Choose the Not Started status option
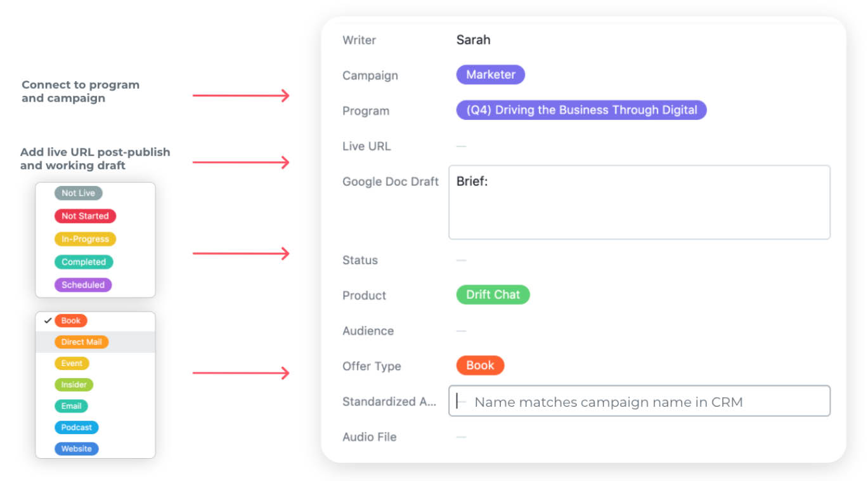 (85, 216)
